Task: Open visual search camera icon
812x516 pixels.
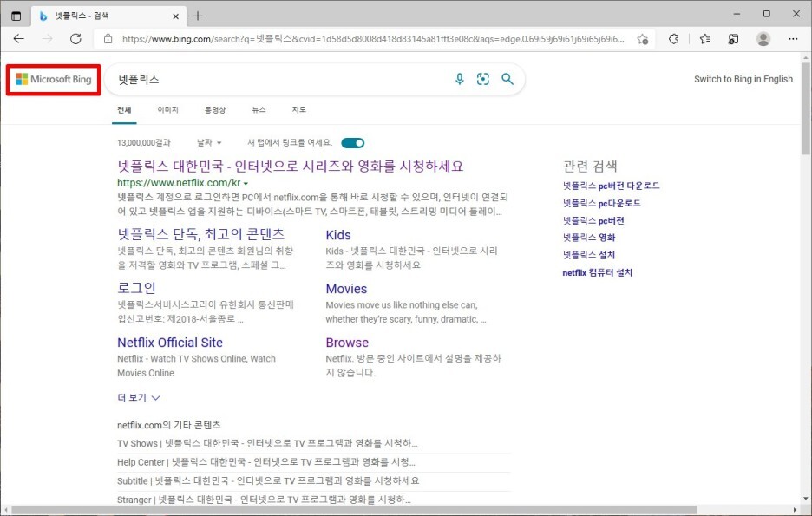Action: point(482,79)
